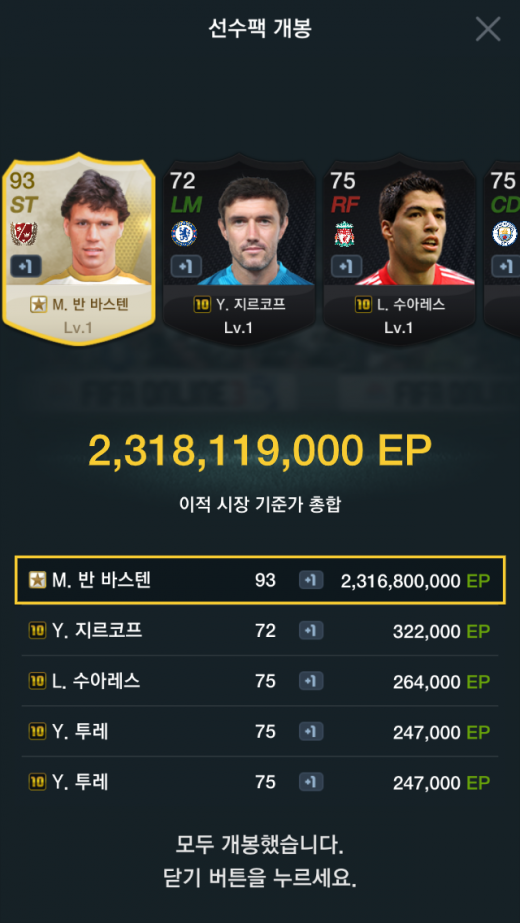This screenshot has width=520, height=923.
Task: Tap the +1 badge on Van Basten card
Action: click(25, 267)
